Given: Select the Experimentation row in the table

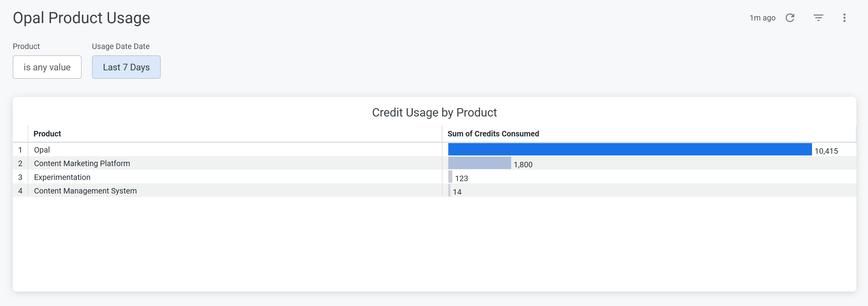Looking at the screenshot, I should (62, 177).
